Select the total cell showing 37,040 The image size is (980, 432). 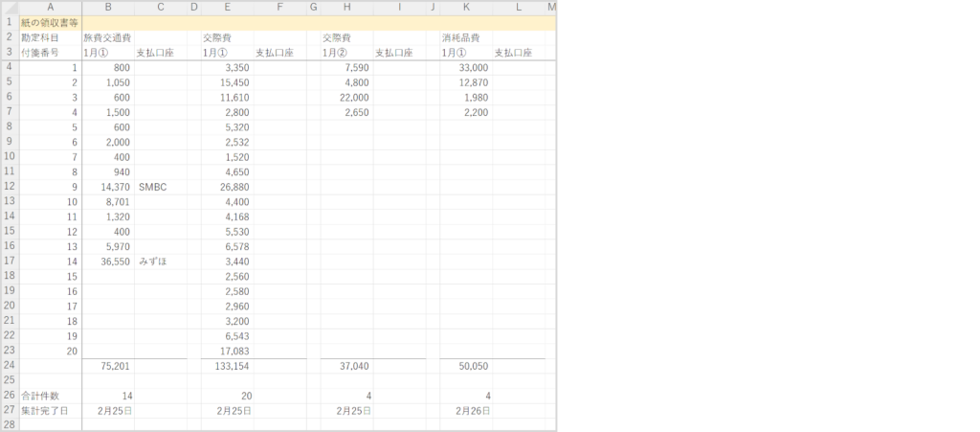(346, 365)
